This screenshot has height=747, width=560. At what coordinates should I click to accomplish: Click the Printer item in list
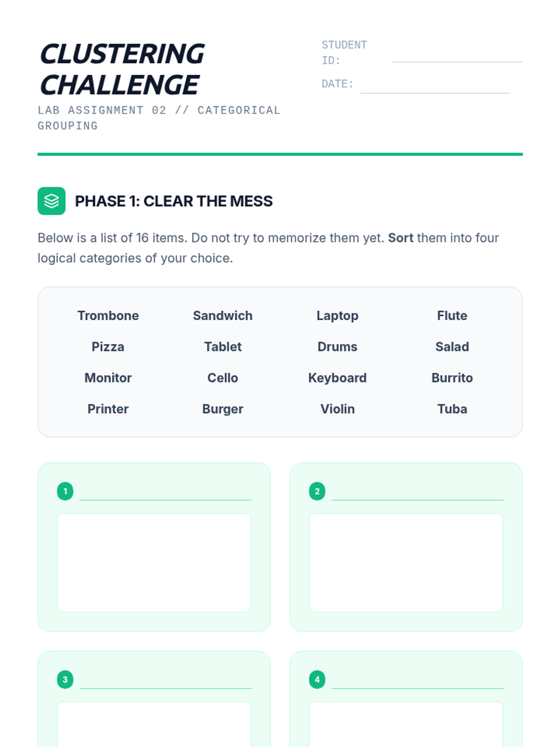108,409
